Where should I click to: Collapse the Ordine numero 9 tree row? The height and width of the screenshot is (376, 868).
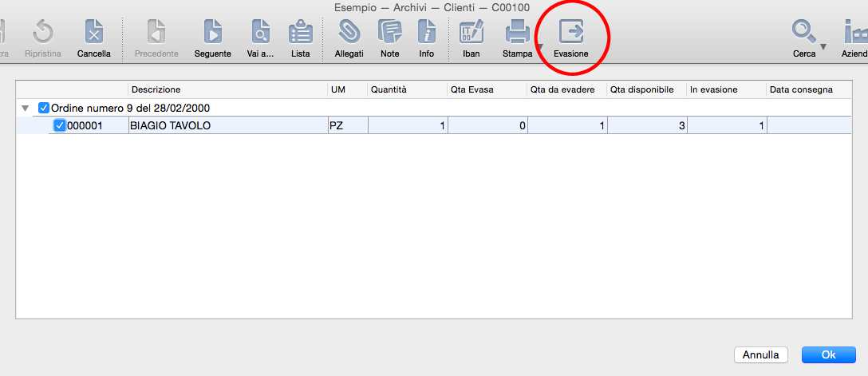(x=26, y=108)
